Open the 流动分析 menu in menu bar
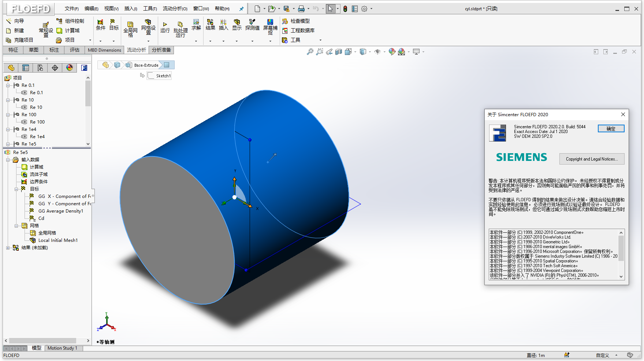The width and height of the screenshot is (644, 361). pos(175,9)
